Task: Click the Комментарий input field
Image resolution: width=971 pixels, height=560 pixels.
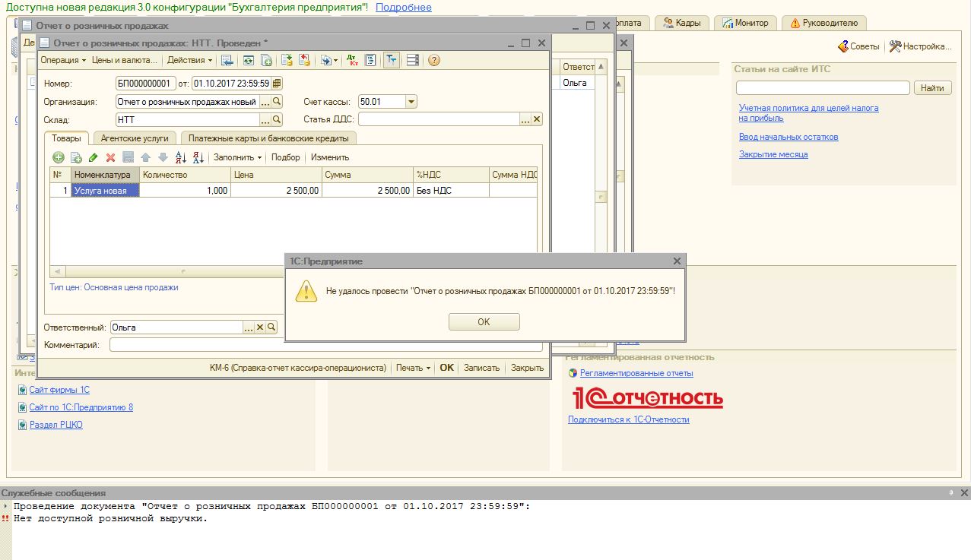Action: 326,345
